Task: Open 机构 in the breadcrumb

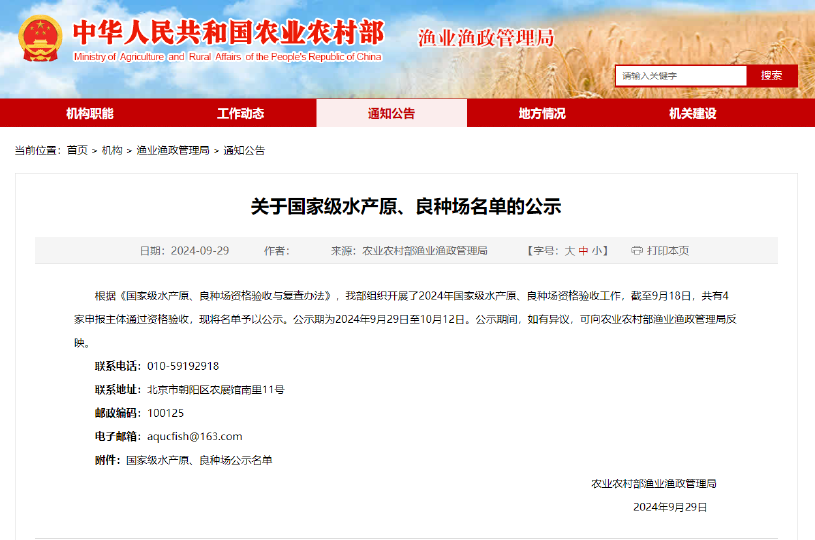Action: tap(112, 150)
